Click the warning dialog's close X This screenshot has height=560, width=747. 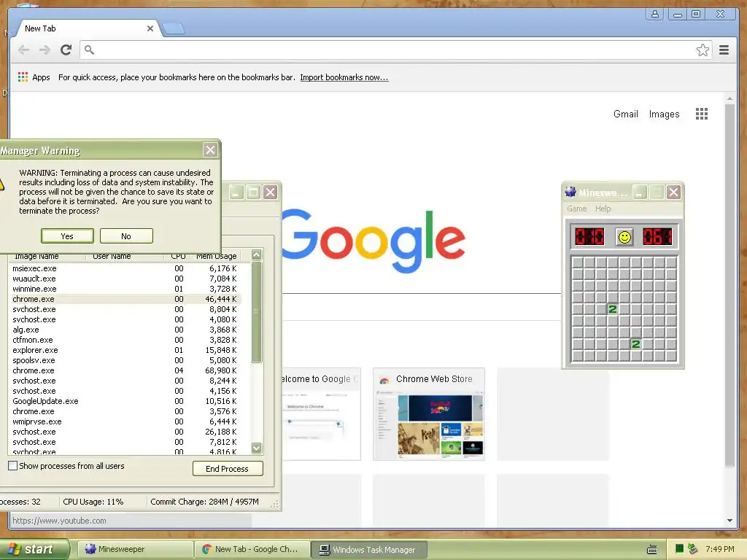[x=210, y=150]
